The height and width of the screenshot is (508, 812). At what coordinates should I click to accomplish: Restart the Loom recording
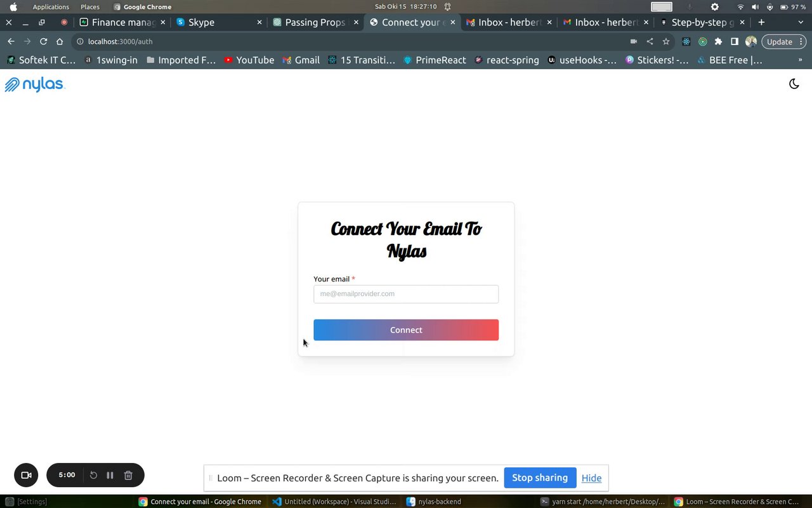click(93, 475)
